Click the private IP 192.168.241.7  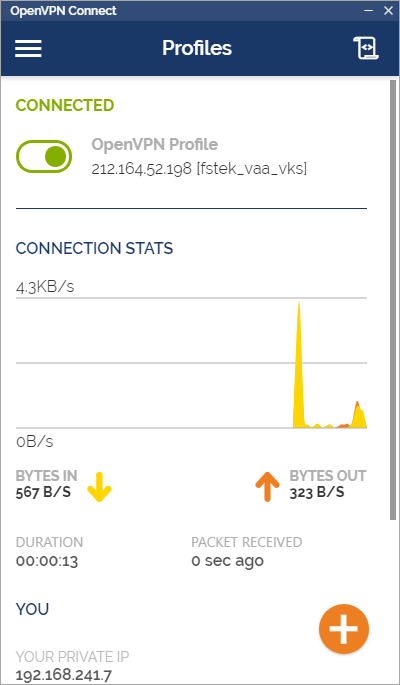click(64, 675)
